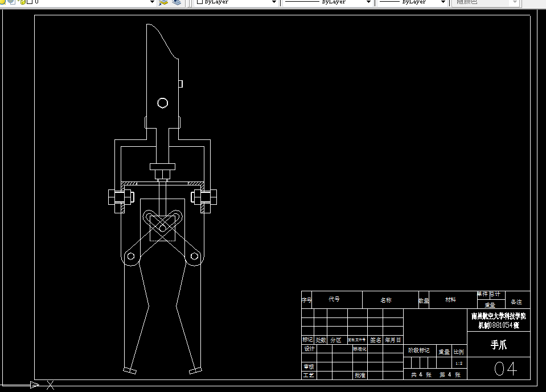Select the 阶段标记 cell label
546x392 pixels.
pyautogui.click(x=419, y=350)
